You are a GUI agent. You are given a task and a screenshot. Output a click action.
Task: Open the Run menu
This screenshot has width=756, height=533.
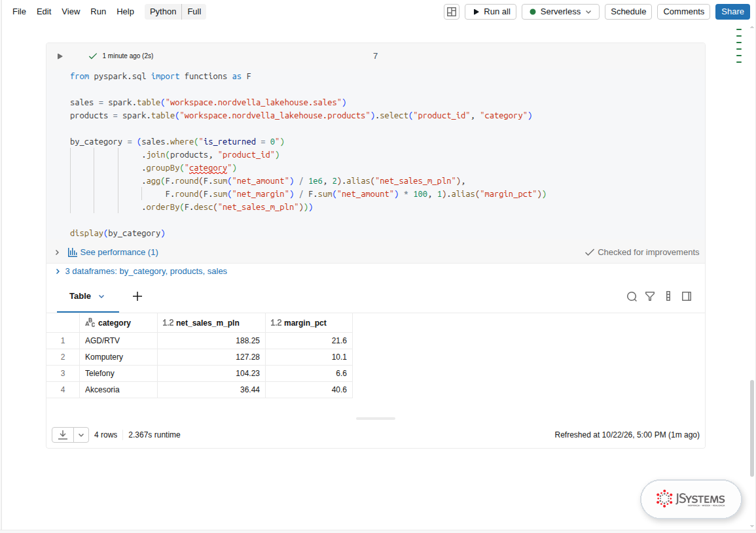[x=98, y=12]
